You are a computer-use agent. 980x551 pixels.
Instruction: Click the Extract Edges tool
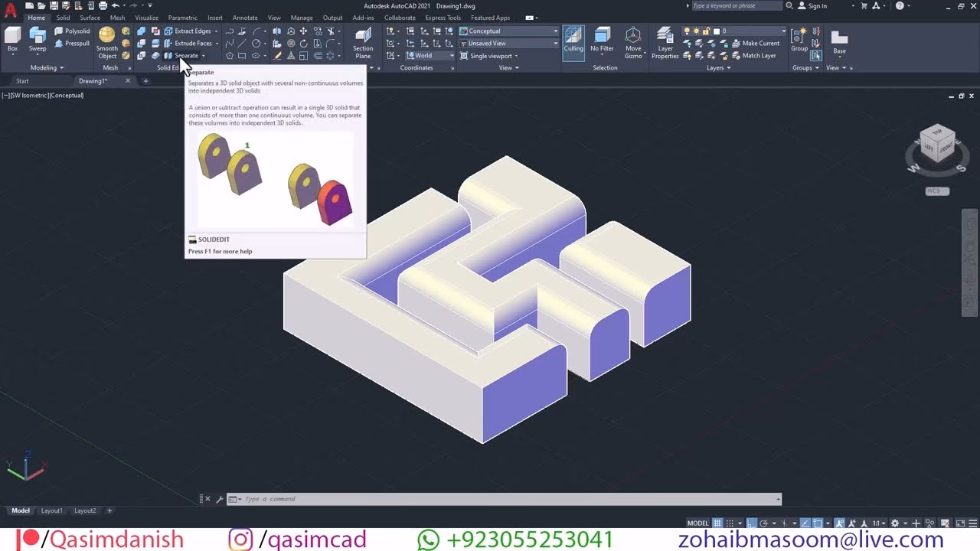point(188,31)
